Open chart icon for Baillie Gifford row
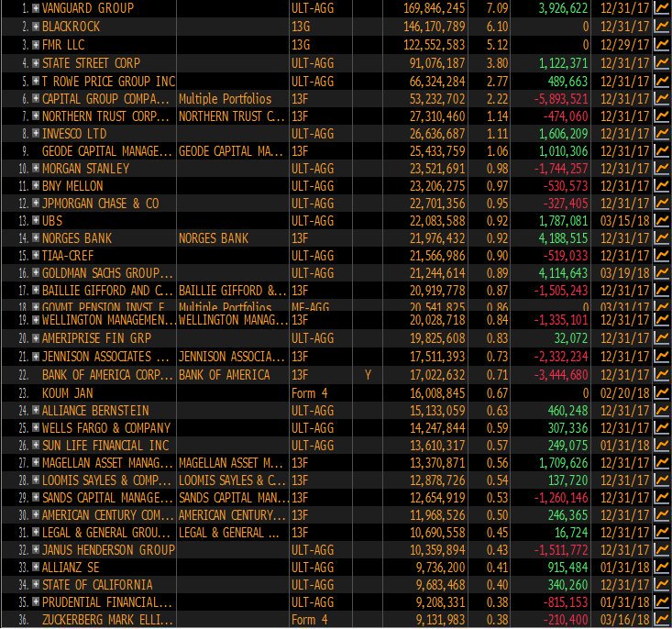The height and width of the screenshot is (629, 672). click(662, 291)
